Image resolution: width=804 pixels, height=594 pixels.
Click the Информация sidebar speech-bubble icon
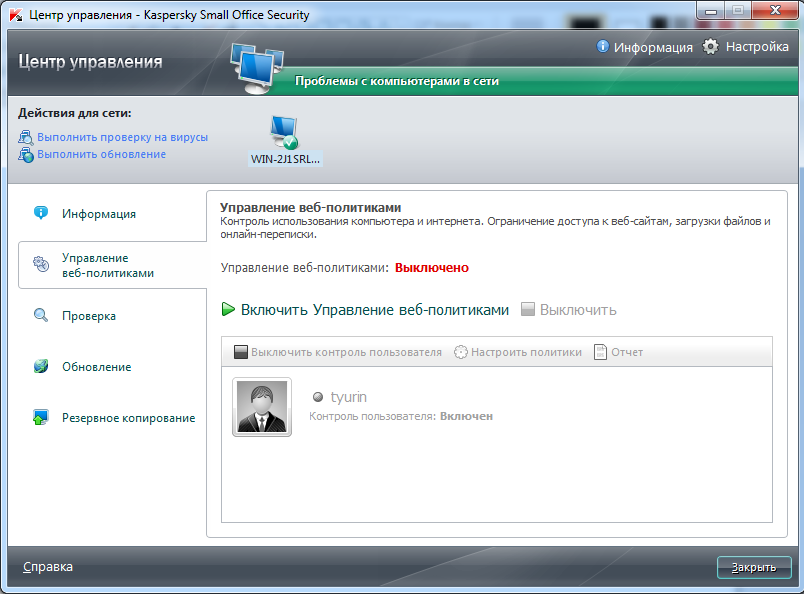(41, 212)
